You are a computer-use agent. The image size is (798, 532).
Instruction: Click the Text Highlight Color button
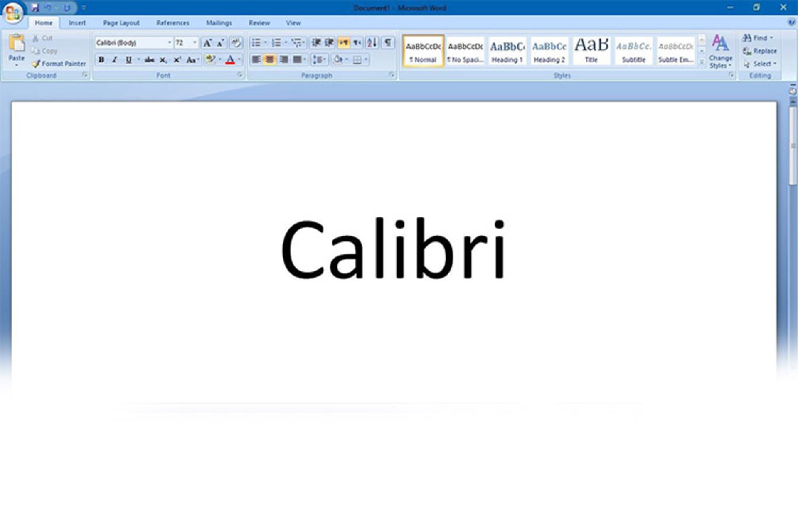pyautogui.click(x=211, y=60)
